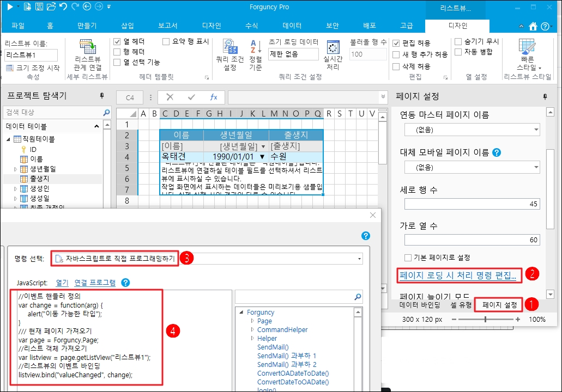Enable the 삭제 허용 checkbox
The image size is (562, 392).
pyautogui.click(x=397, y=66)
